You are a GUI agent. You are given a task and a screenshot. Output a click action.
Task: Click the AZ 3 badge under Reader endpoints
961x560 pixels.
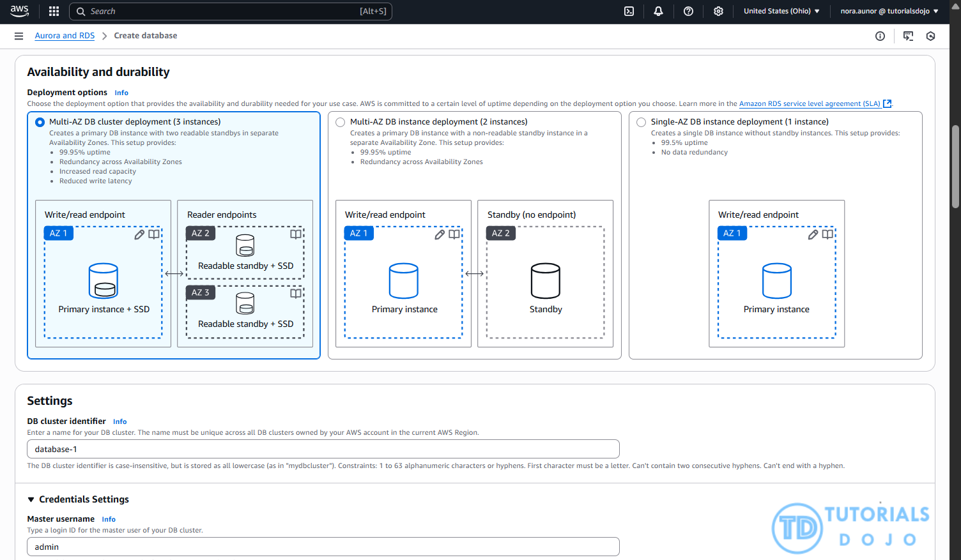click(201, 292)
